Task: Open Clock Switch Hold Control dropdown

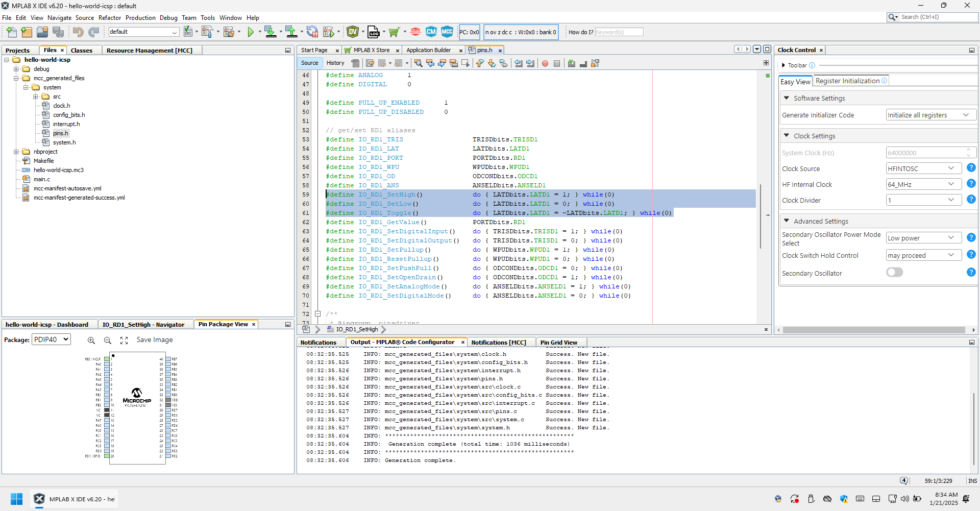Action: click(x=924, y=255)
